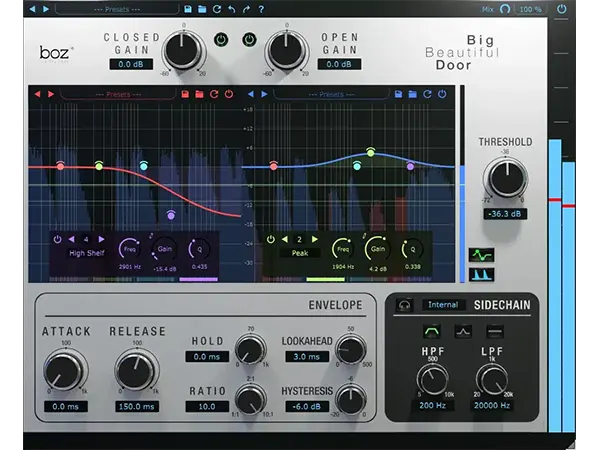The width and height of the screenshot is (600, 450).
Task: Click the Attack 0.0 ms value field
Action: pyautogui.click(x=66, y=406)
